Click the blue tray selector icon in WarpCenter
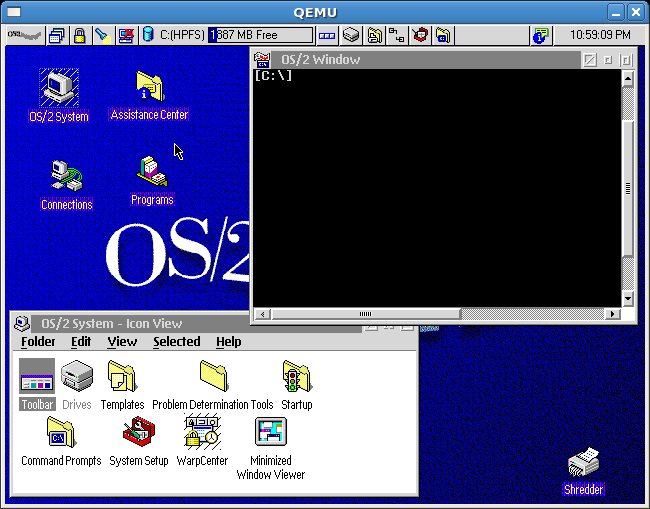Screen dimensions: 650x509 click(327, 35)
